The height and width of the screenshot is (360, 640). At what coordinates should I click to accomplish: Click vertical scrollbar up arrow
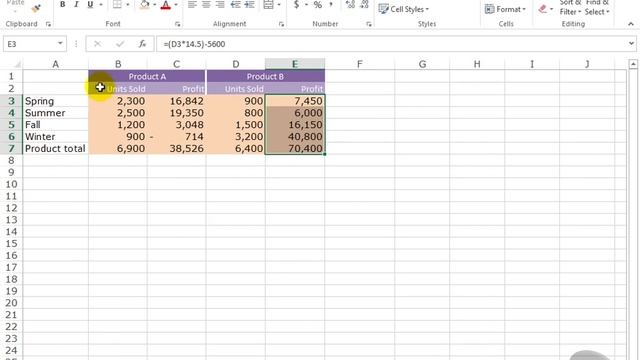click(x=633, y=64)
